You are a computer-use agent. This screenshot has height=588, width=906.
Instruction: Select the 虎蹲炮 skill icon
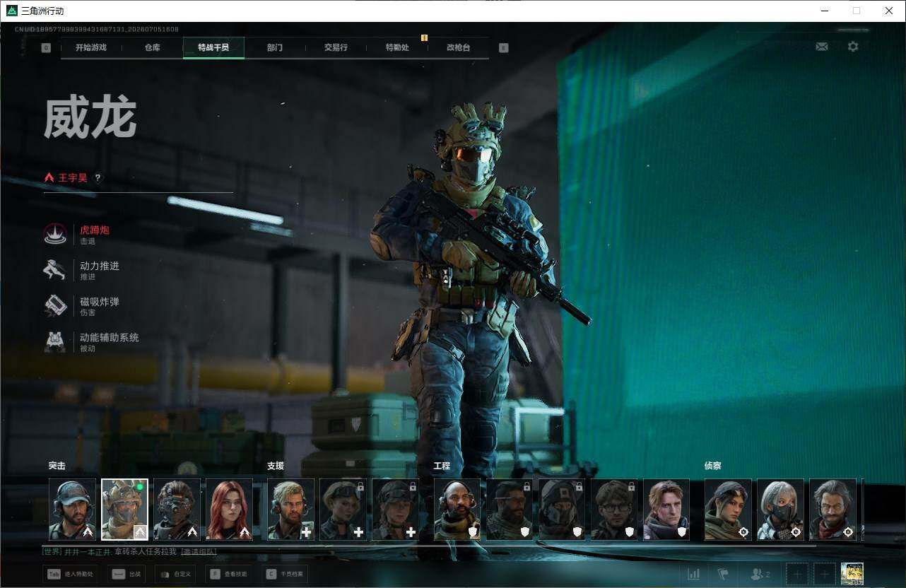point(55,235)
